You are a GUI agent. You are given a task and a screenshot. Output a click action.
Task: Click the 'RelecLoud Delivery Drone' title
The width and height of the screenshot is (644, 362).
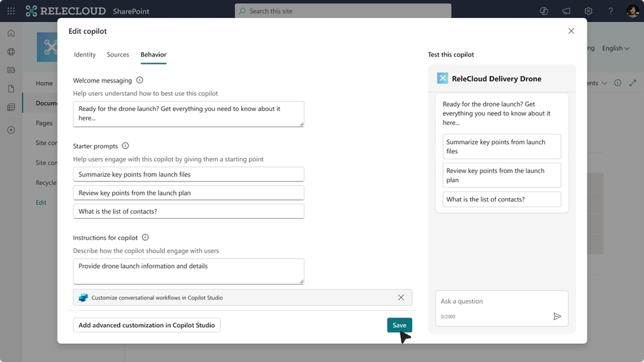click(x=496, y=79)
